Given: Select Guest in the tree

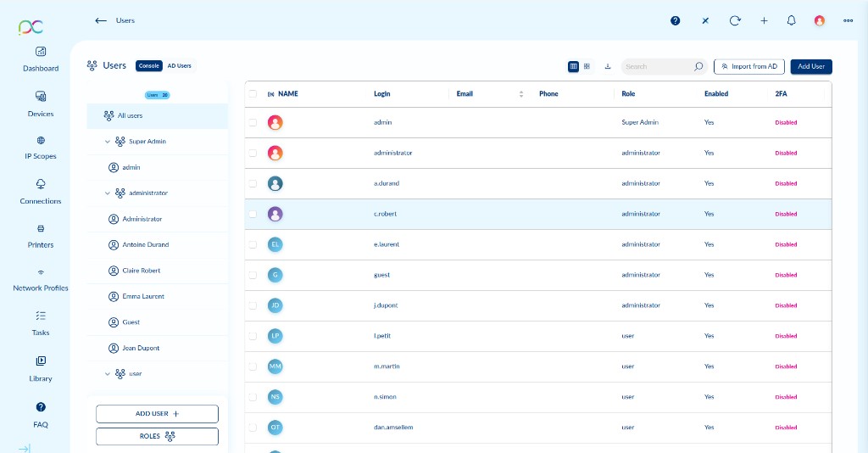Looking at the screenshot, I should (x=157, y=322).
